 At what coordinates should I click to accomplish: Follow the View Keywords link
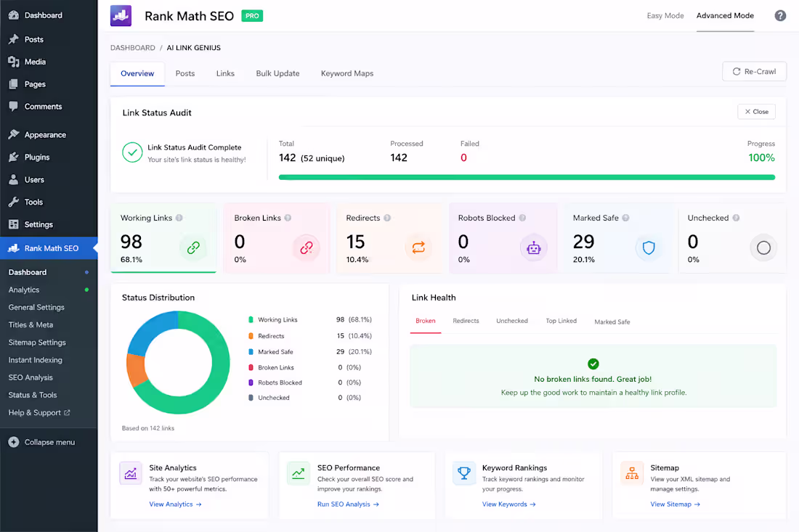(508, 504)
